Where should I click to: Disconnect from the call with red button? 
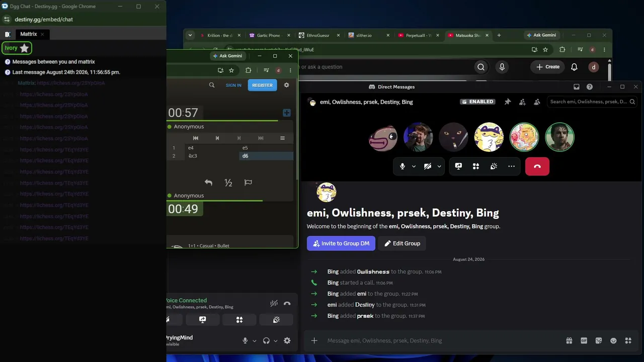pos(537,166)
